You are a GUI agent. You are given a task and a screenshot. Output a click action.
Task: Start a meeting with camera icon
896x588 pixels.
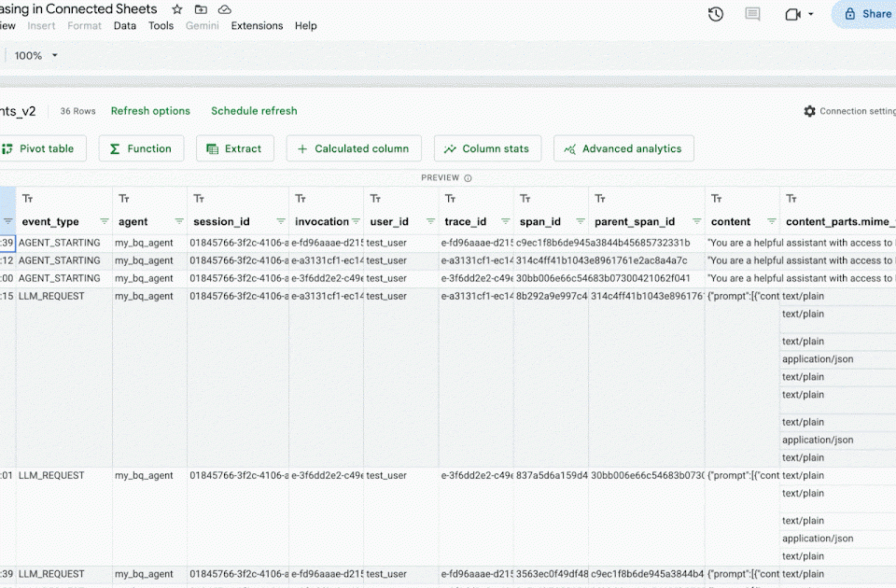[792, 14]
